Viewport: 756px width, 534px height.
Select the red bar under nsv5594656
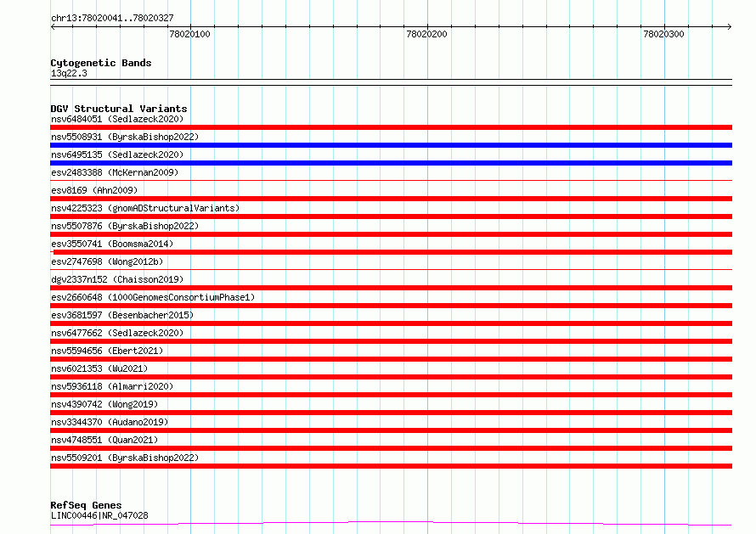391,359
